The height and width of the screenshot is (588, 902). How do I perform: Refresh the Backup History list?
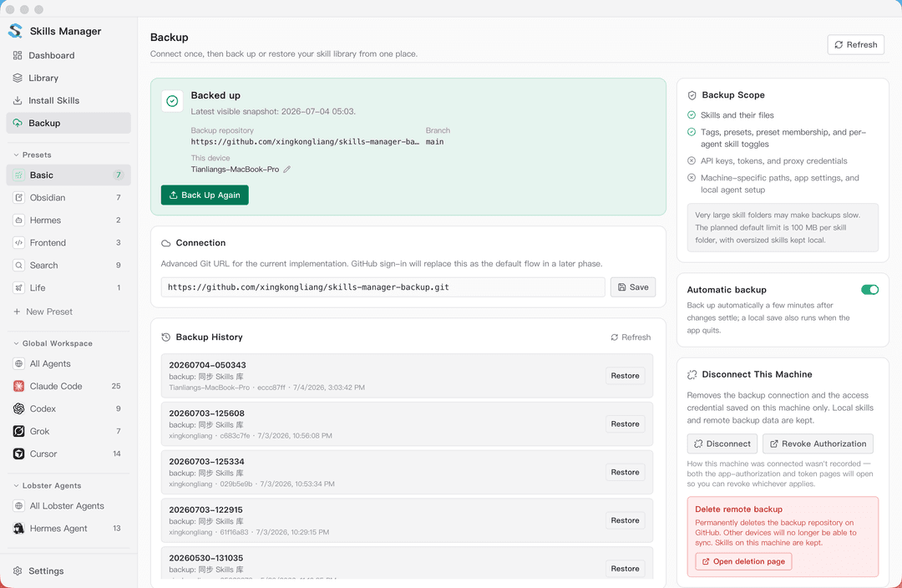tap(631, 337)
